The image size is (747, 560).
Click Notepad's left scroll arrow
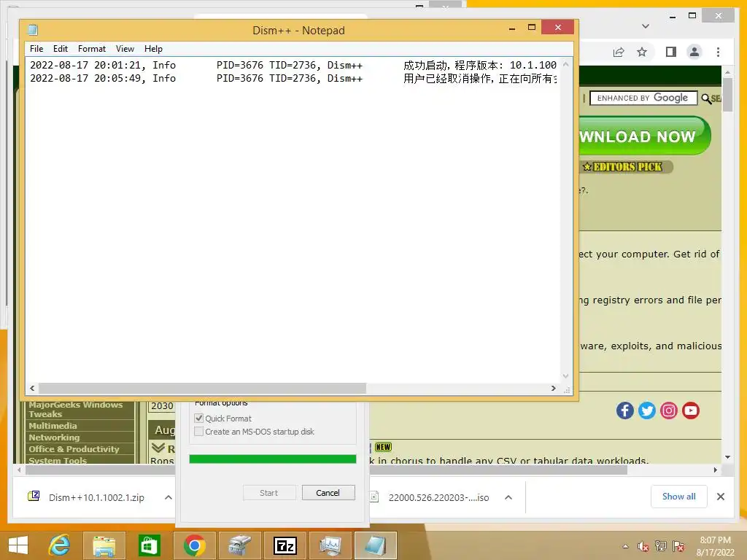[32, 389]
